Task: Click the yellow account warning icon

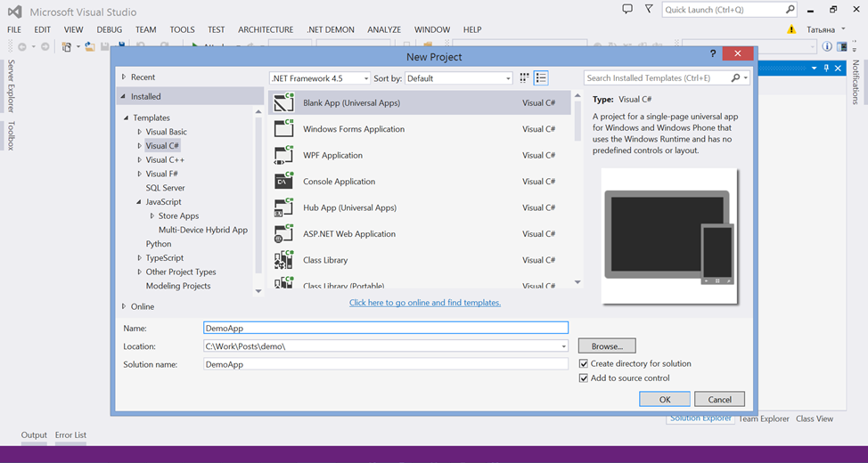Action: (791, 29)
